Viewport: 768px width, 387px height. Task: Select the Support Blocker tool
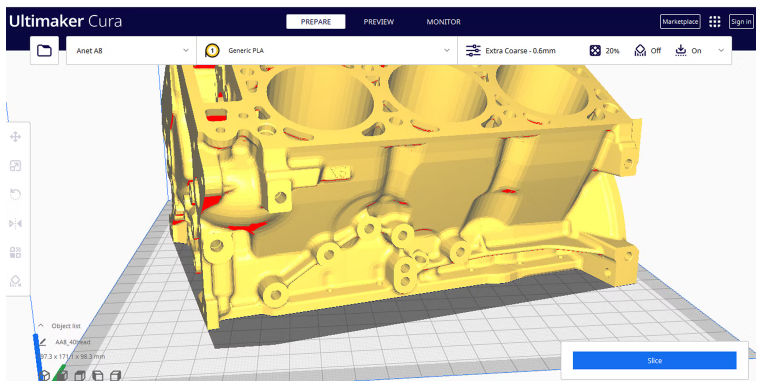[16, 281]
